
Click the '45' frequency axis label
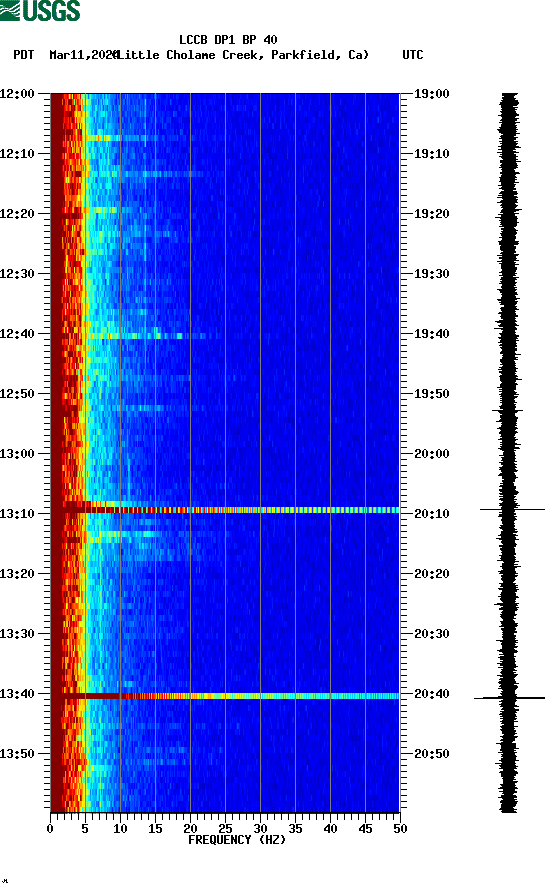[x=365, y=829]
